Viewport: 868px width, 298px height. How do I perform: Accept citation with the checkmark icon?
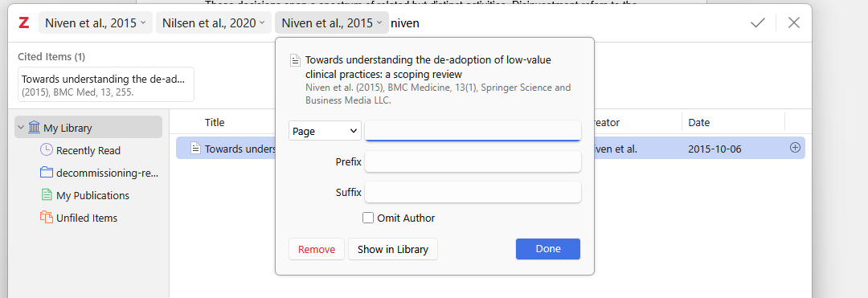757,22
